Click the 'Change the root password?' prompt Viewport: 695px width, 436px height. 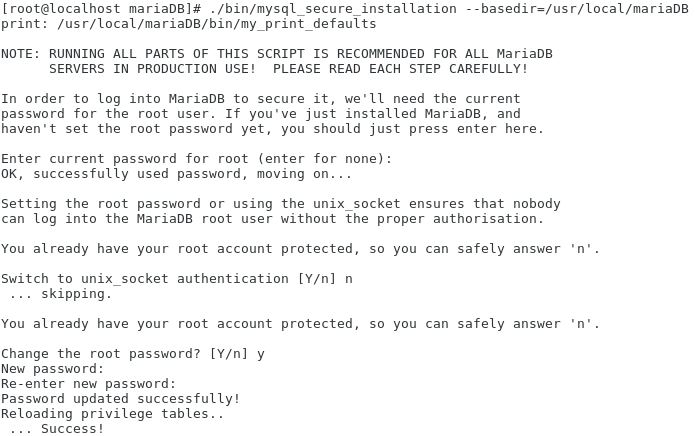pos(133,354)
